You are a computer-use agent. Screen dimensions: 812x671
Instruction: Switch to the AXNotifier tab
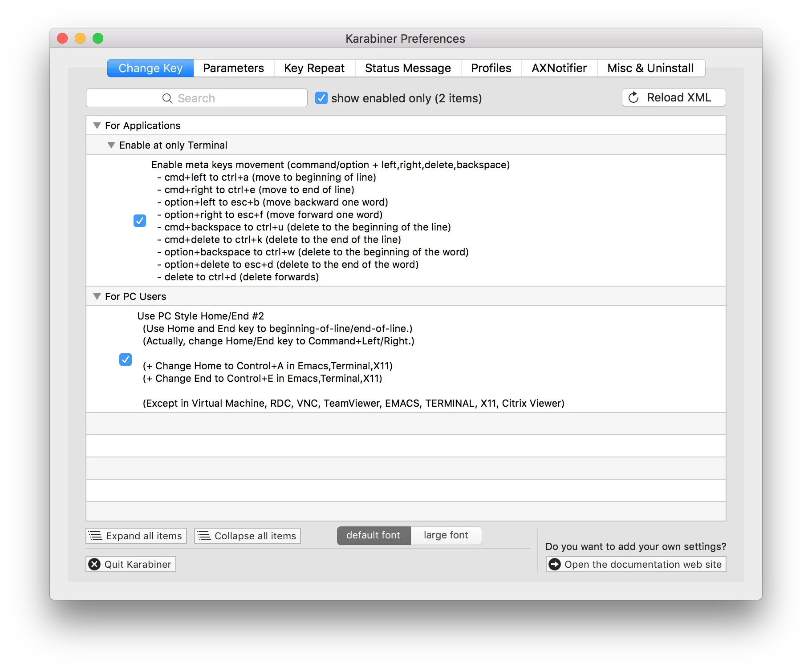tap(559, 68)
